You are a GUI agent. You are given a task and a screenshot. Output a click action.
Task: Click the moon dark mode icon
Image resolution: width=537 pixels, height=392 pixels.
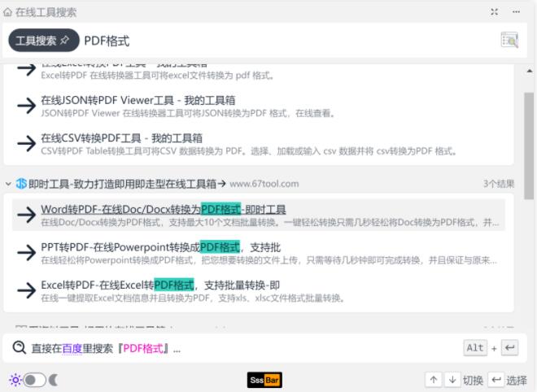[54, 380]
